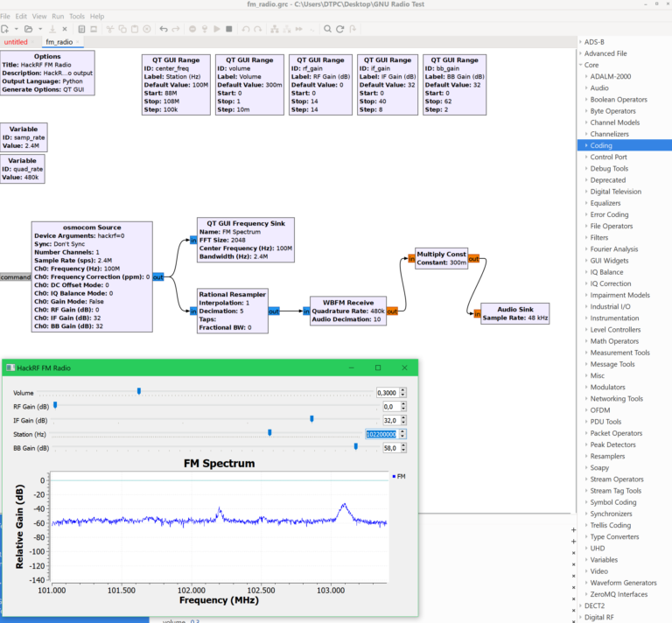Image resolution: width=672 pixels, height=623 pixels.
Task: Click the View flowgraph errors icon
Action: point(192,29)
